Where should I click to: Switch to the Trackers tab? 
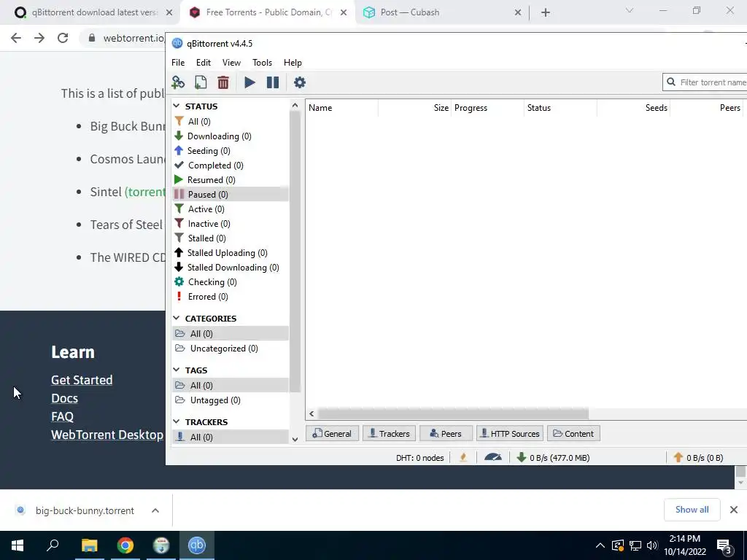click(390, 434)
